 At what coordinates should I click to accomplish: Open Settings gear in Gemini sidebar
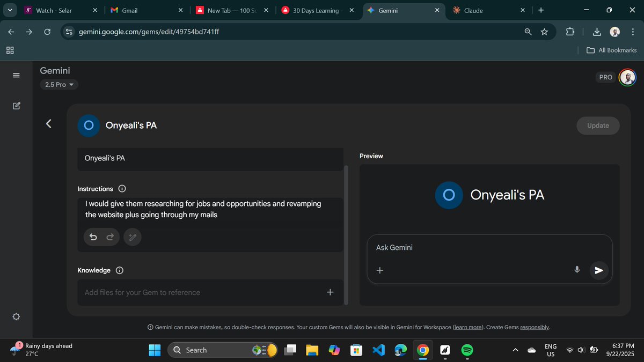pos(16,316)
